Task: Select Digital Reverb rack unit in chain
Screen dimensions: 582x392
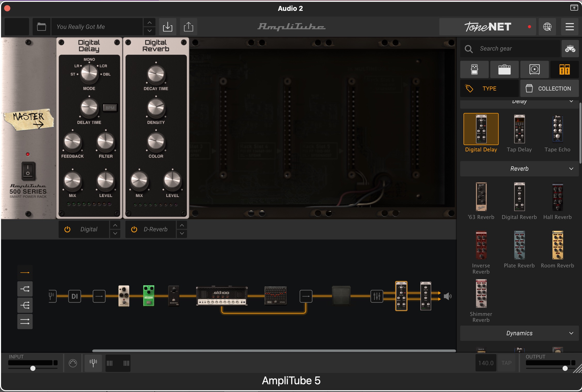Action: pyautogui.click(x=426, y=296)
